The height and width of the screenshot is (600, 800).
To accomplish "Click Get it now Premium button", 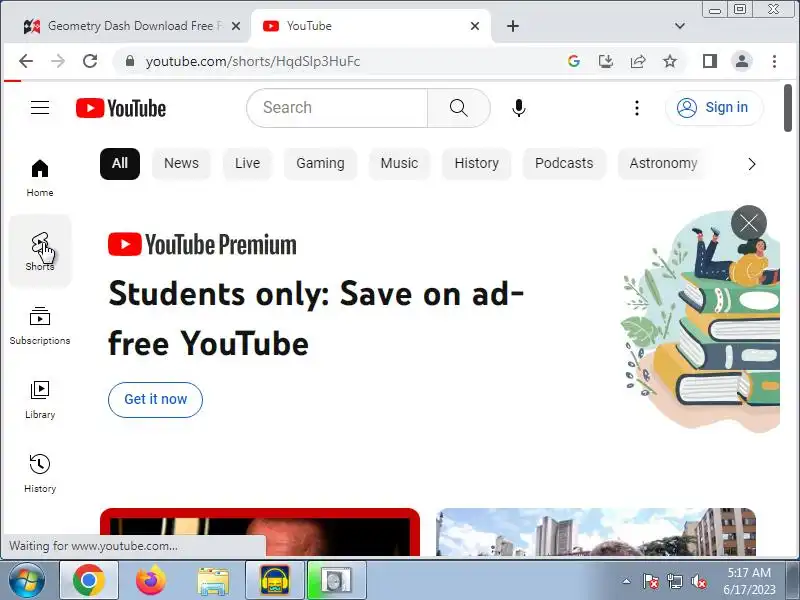I will click(x=156, y=399).
